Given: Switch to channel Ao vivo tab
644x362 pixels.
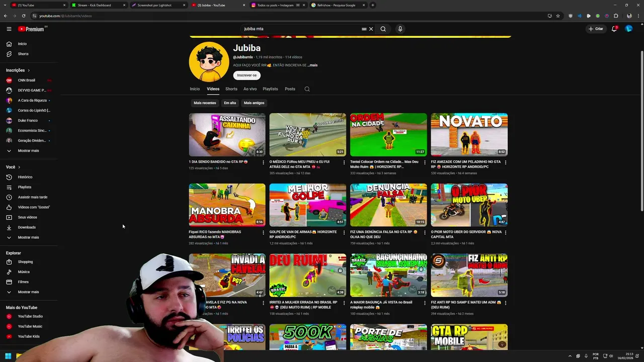Looking at the screenshot, I should click(250, 89).
